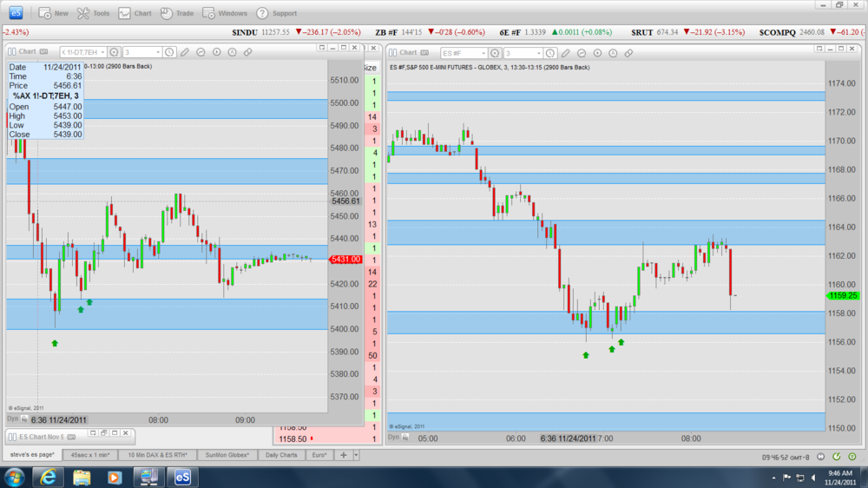Open the New menu in toolbar
This screenshot has height=488, width=868.
[x=54, y=13]
